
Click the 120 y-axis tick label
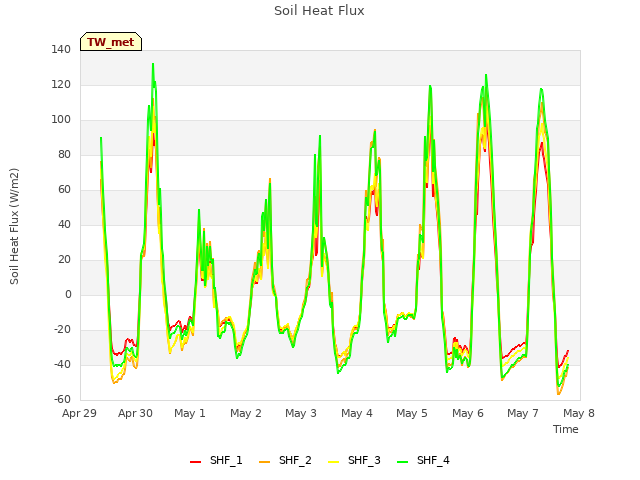coord(61,85)
